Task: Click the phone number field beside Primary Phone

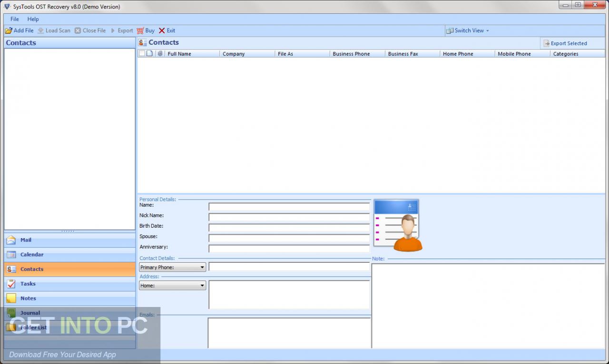Action: 289,267
